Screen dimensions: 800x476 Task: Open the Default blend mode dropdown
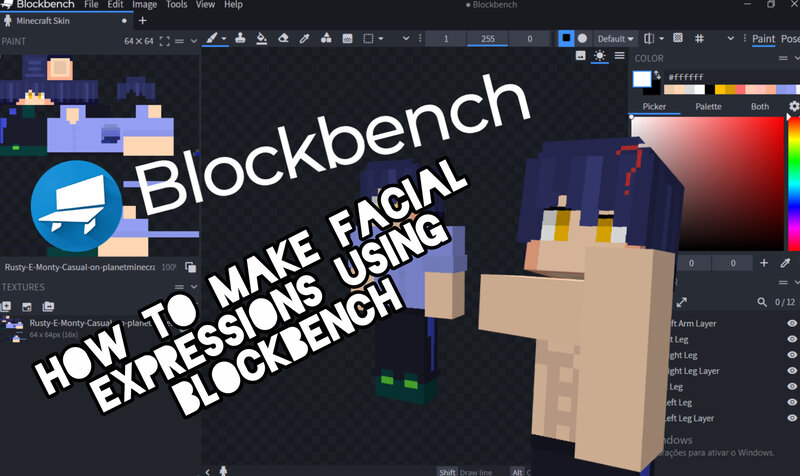[615, 39]
